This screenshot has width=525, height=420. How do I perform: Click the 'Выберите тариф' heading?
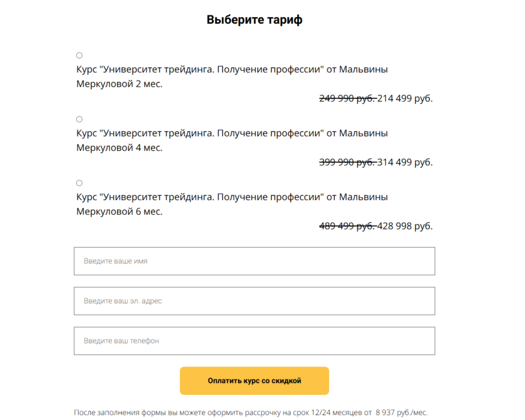click(x=254, y=20)
